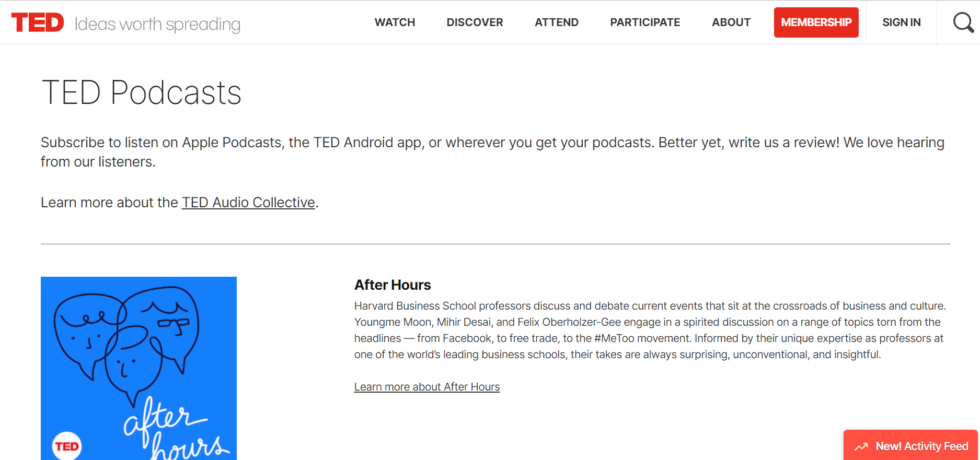
Task: Click the After Hours podcast title
Action: (393, 285)
